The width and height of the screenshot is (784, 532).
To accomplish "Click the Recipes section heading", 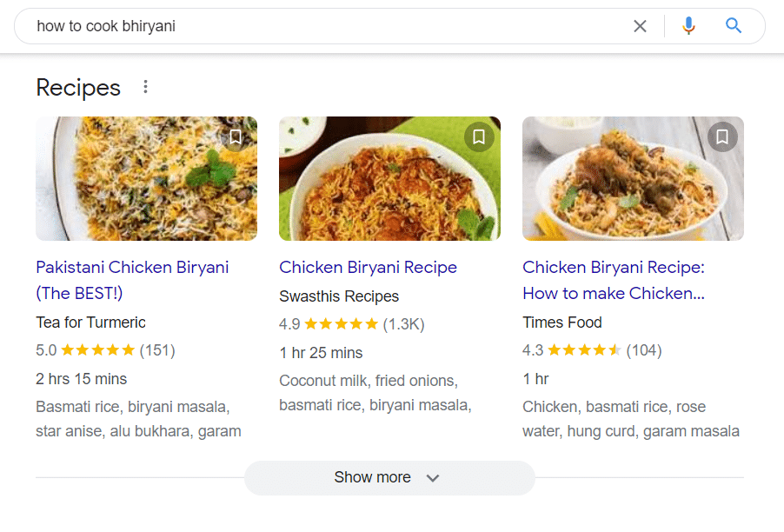I will pos(78,88).
